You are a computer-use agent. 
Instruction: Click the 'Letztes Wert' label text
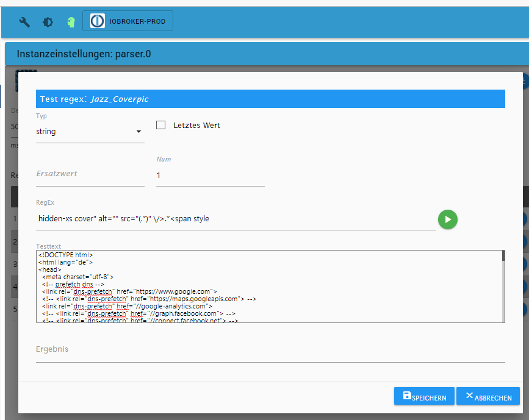(196, 126)
